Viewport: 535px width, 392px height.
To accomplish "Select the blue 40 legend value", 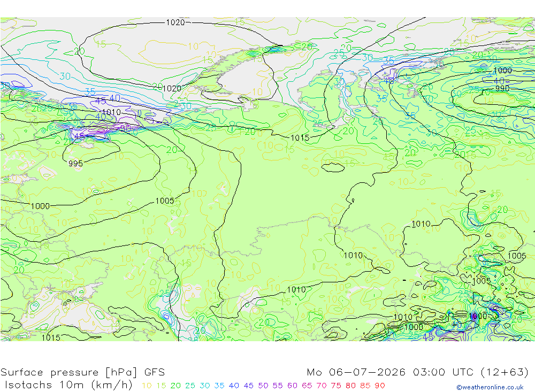I will pos(234,386).
